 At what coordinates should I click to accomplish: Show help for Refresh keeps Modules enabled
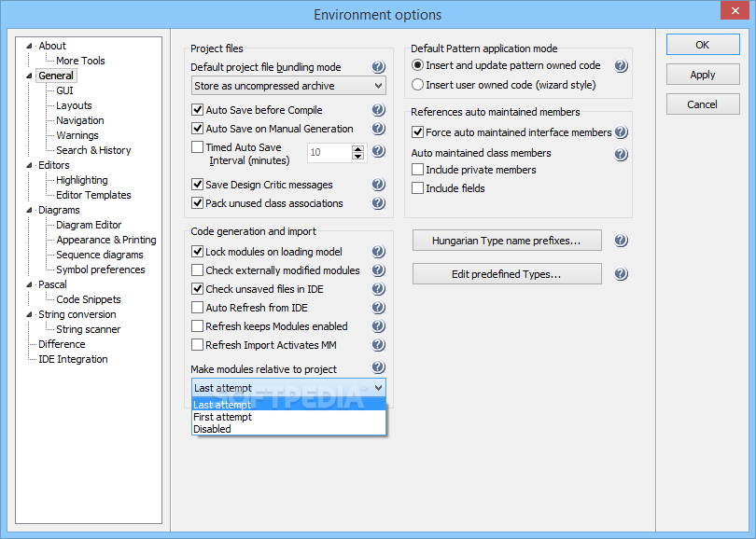point(379,326)
